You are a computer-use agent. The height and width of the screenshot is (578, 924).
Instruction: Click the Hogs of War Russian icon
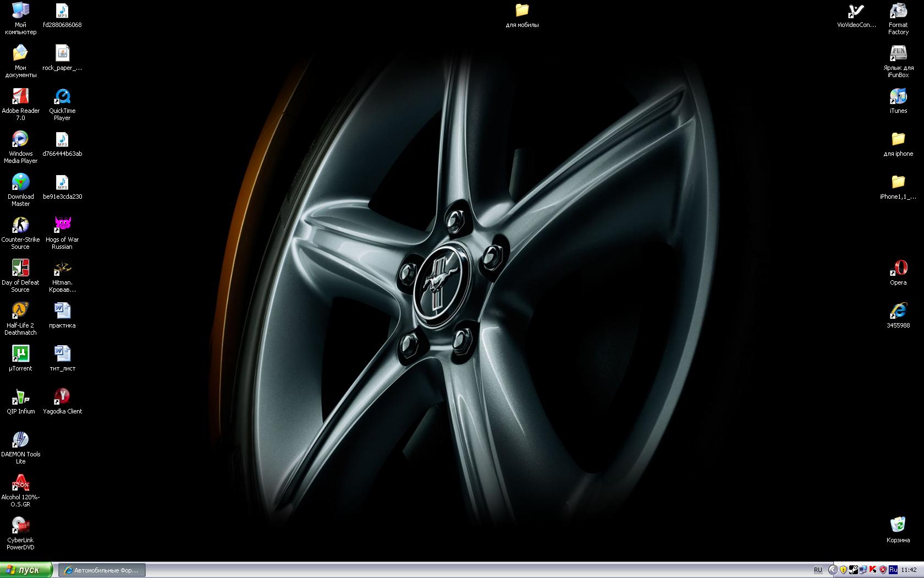pyautogui.click(x=62, y=225)
